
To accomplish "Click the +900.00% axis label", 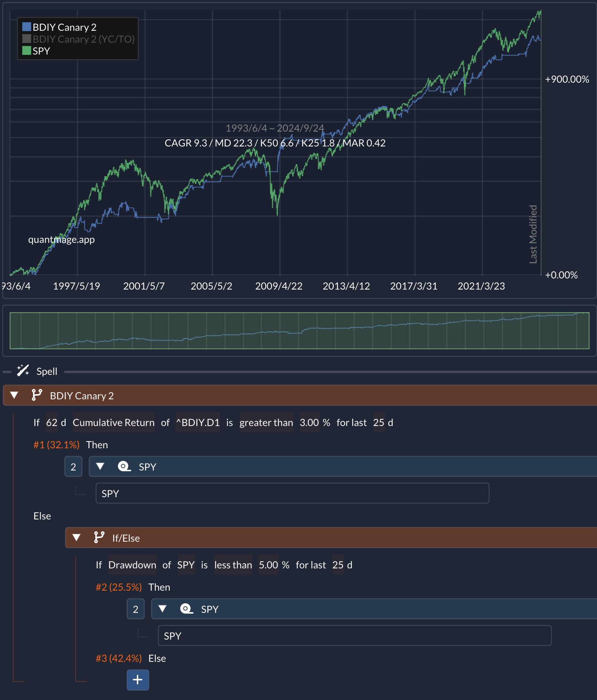I will click(x=567, y=79).
